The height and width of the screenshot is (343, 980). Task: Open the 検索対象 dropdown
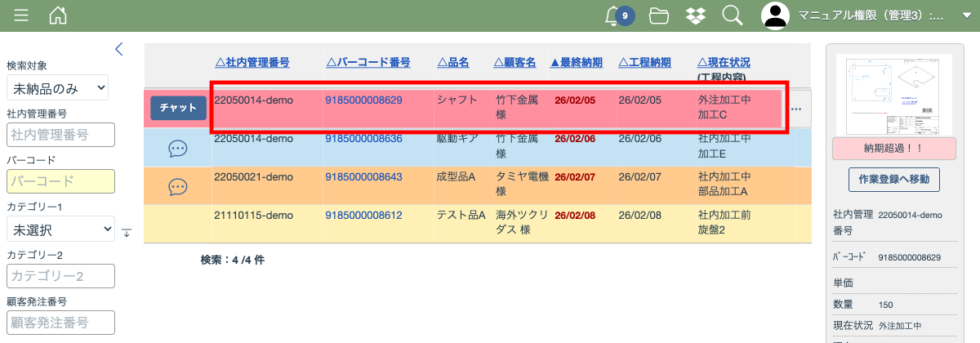point(57,87)
